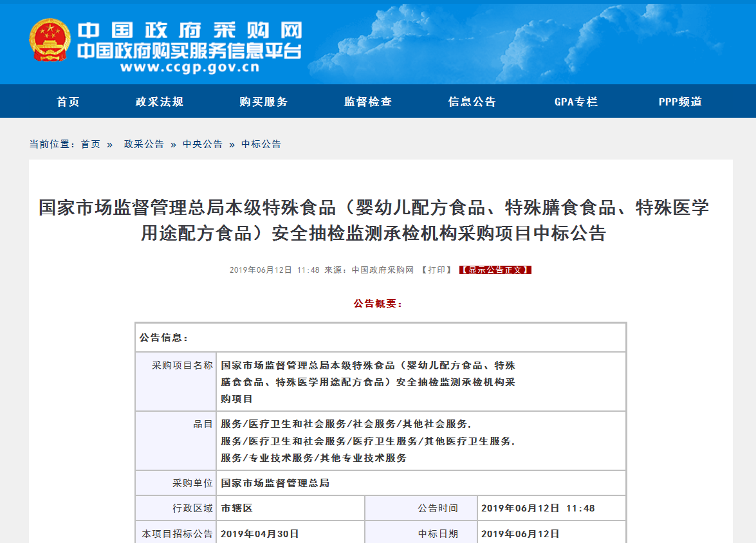Click the red 【显示公告正文】 button

tap(495, 270)
